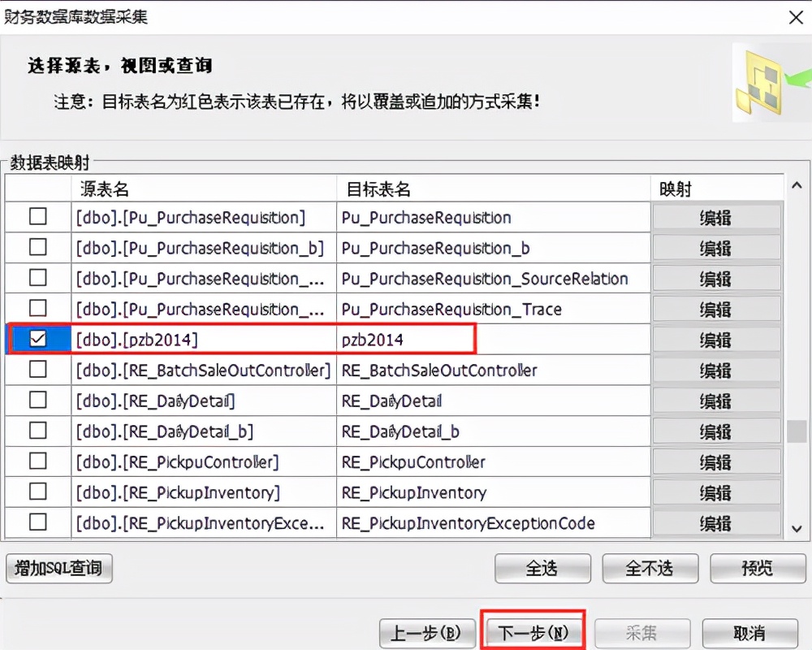Click the 全不选 deselect-all button
The image size is (812, 650).
click(x=649, y=568)
